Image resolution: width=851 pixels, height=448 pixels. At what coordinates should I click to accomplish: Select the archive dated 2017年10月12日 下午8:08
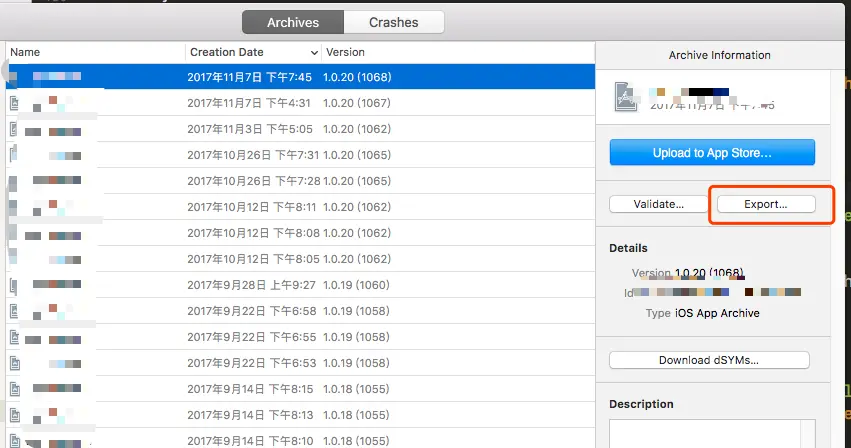[300, 233]
